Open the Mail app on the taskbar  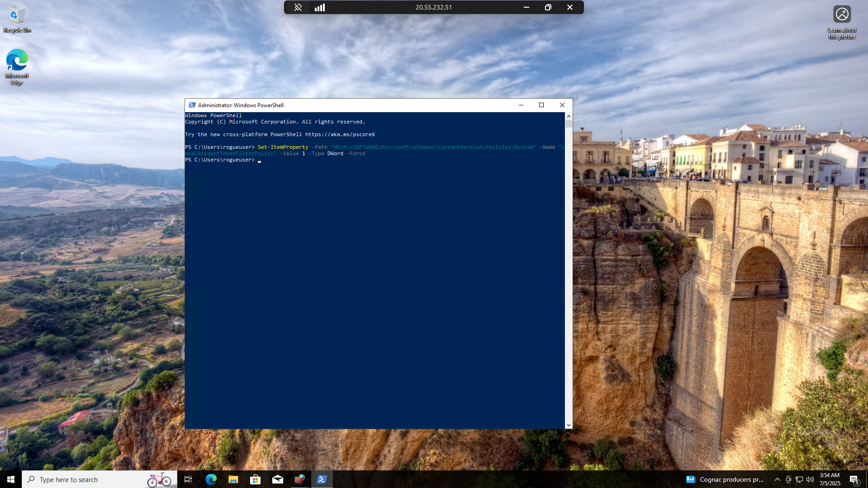[x=277, y=479]
